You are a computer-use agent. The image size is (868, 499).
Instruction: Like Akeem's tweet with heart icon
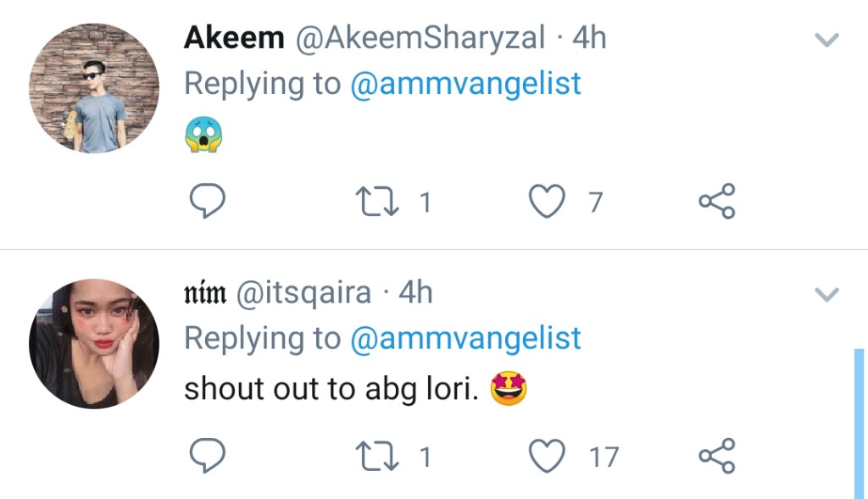(547, 202)
